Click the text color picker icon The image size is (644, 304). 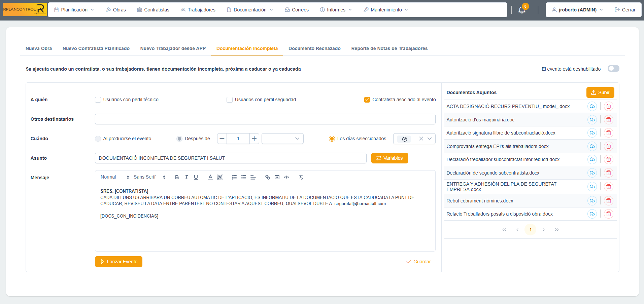[210, 177]
